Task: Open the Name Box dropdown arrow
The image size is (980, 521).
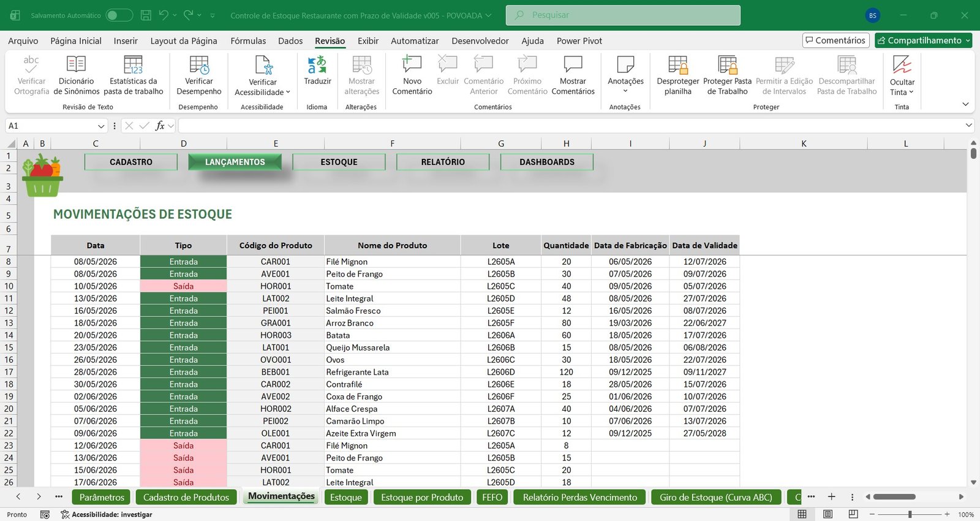Action: (101, 126)
